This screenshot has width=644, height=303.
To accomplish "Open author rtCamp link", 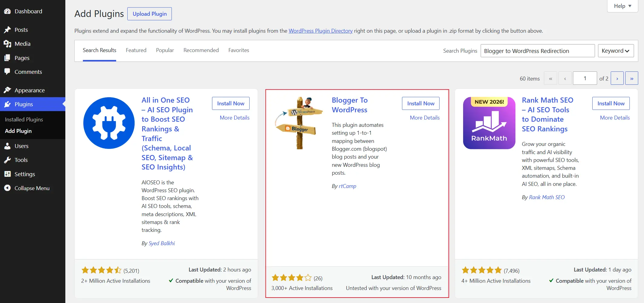I will click(348, 186).
